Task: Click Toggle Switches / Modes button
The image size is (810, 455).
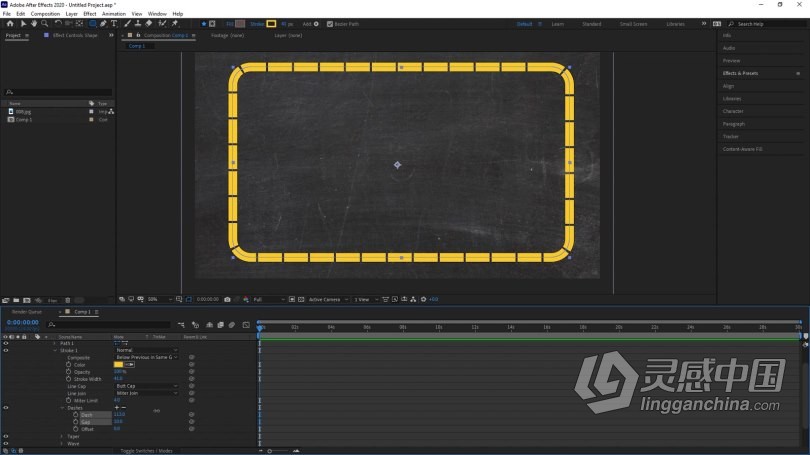Action: [x=146, y=451]
